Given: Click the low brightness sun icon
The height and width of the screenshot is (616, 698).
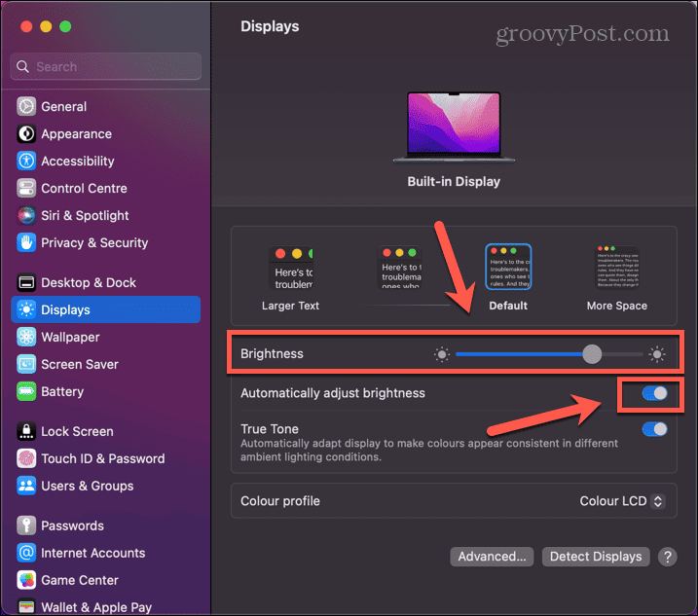Looking at the screenshot, I should click(442, 354).
